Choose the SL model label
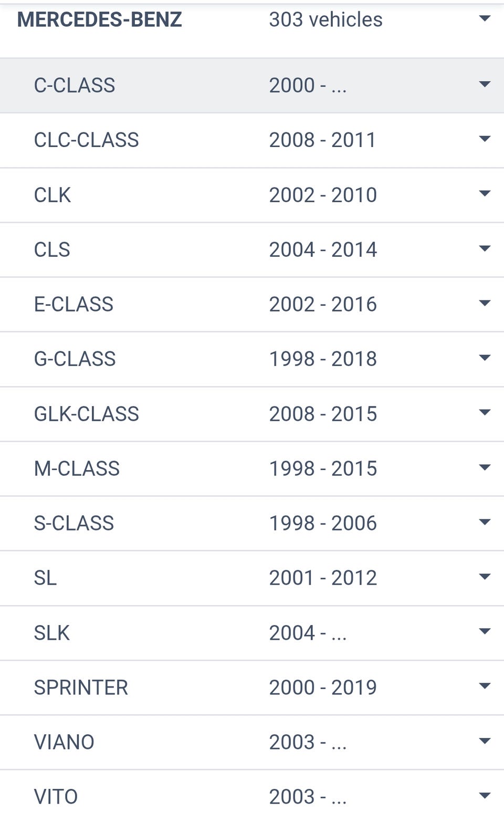 tap(45, 578)
